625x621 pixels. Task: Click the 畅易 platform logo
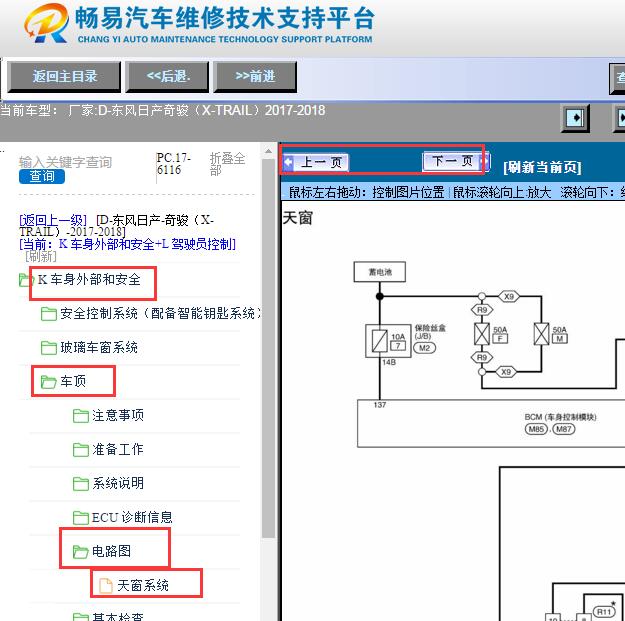click(x=47, y=23)
